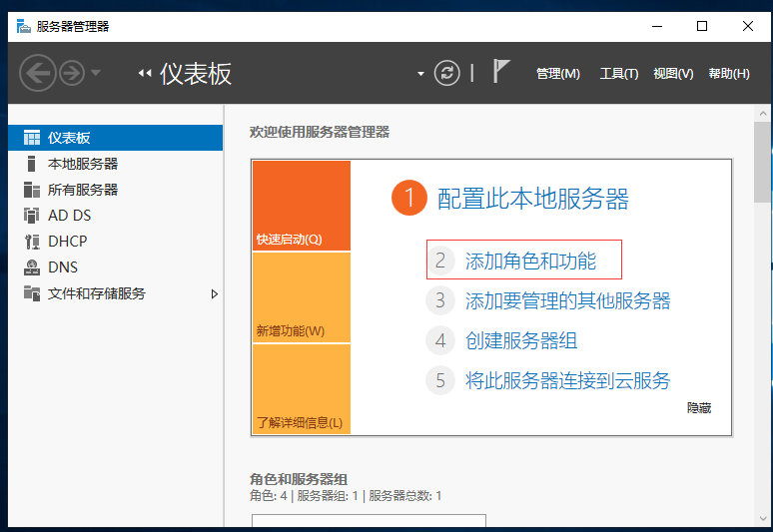
Task: Click the back navigation arrow
Action: click(38, 74)
